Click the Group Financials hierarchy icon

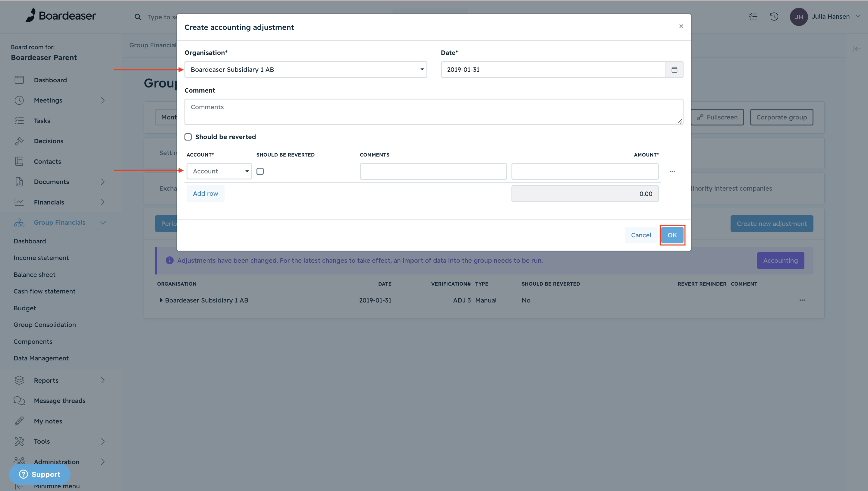[x=19, y=223]
